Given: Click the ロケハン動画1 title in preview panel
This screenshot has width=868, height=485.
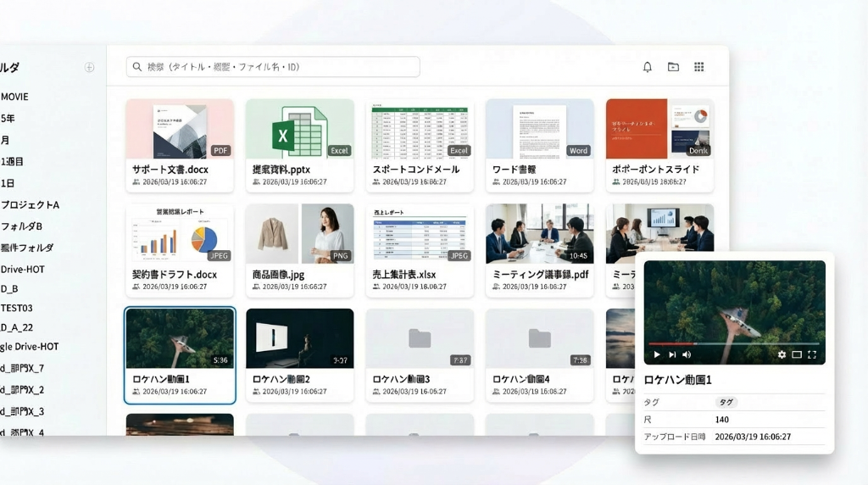Looking at the screenshot, I should click(x=677, y=380).
